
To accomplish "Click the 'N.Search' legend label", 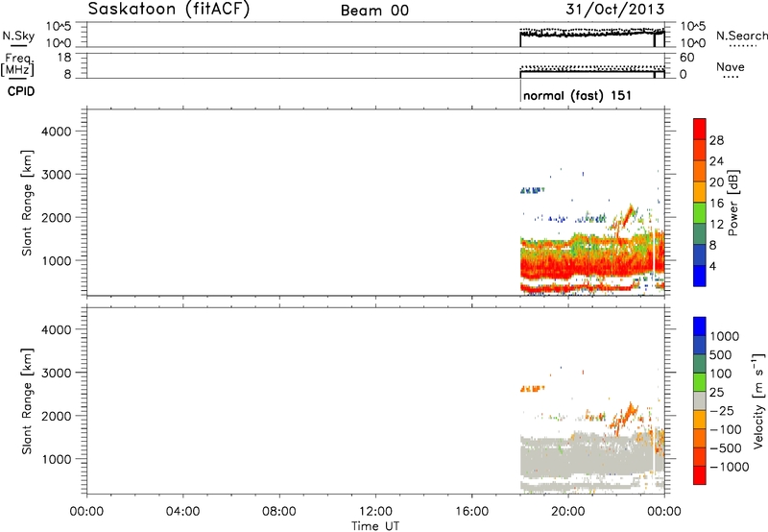I will [x=741, y=36].
